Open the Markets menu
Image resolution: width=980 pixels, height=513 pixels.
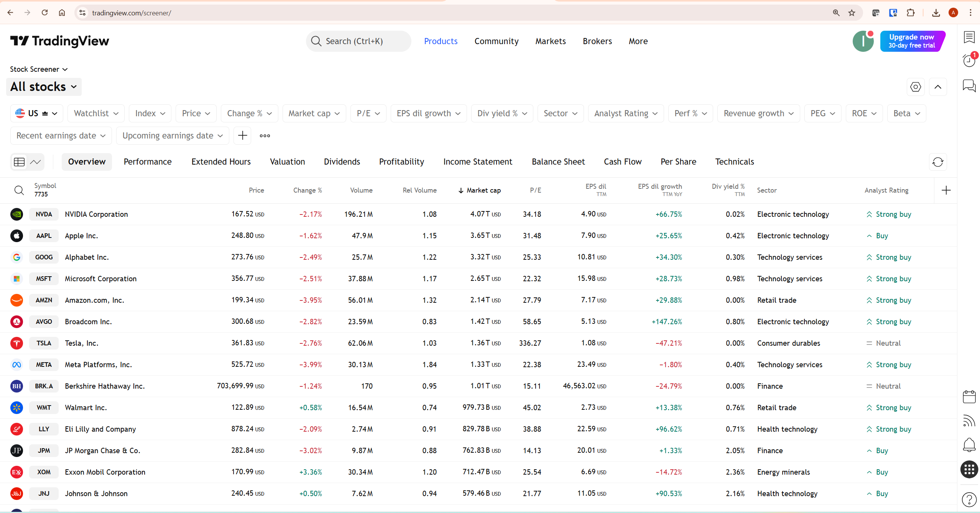(550, 41)
